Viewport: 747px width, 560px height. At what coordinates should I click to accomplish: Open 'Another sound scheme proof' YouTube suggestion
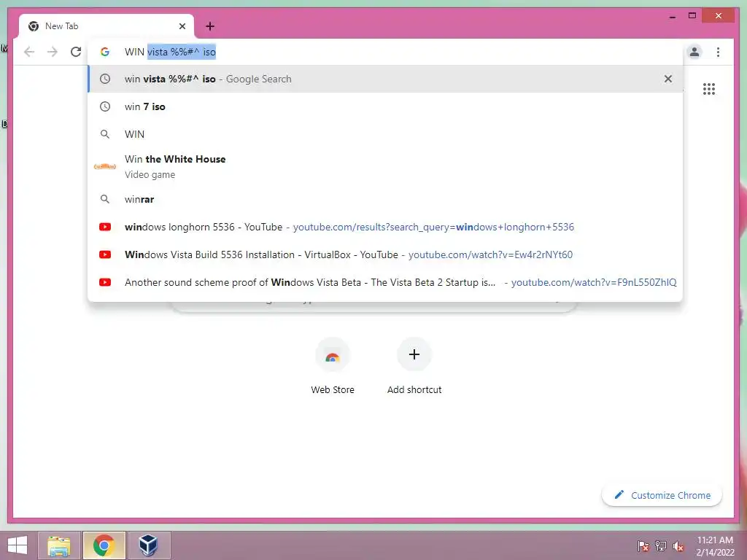coord(385,282)
